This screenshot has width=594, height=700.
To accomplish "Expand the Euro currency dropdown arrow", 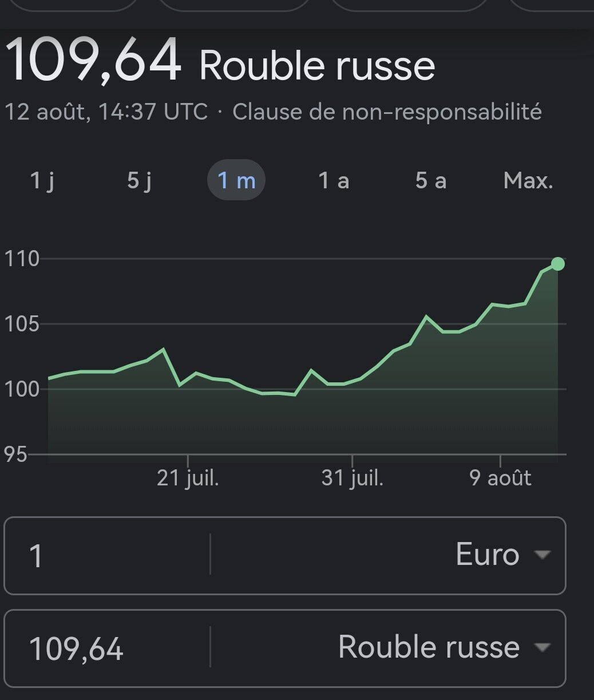I will click(x=541, y=555).
